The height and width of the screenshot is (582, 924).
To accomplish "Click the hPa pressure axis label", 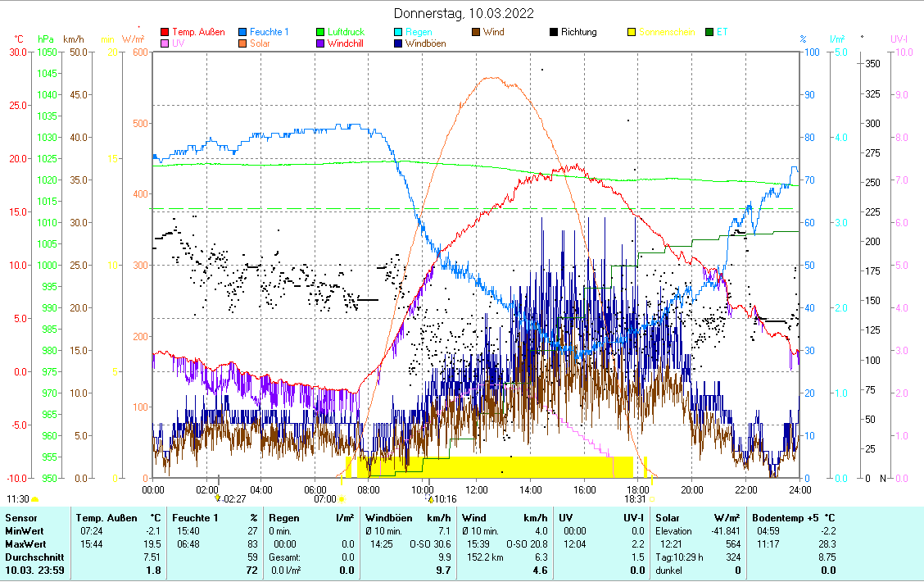I will click(46, 39).
